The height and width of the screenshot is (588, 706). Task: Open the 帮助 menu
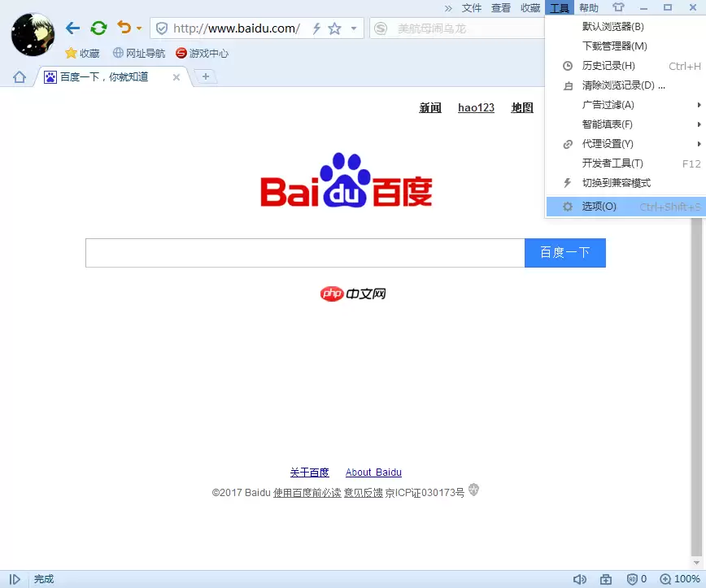pyautogui.click(x=588, y=7)
